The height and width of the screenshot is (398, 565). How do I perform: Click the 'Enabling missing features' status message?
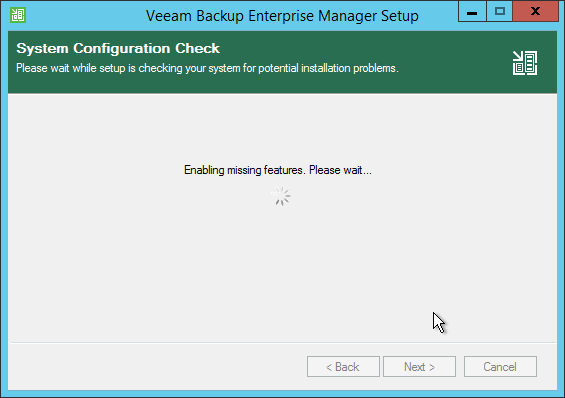coord(277,170)
